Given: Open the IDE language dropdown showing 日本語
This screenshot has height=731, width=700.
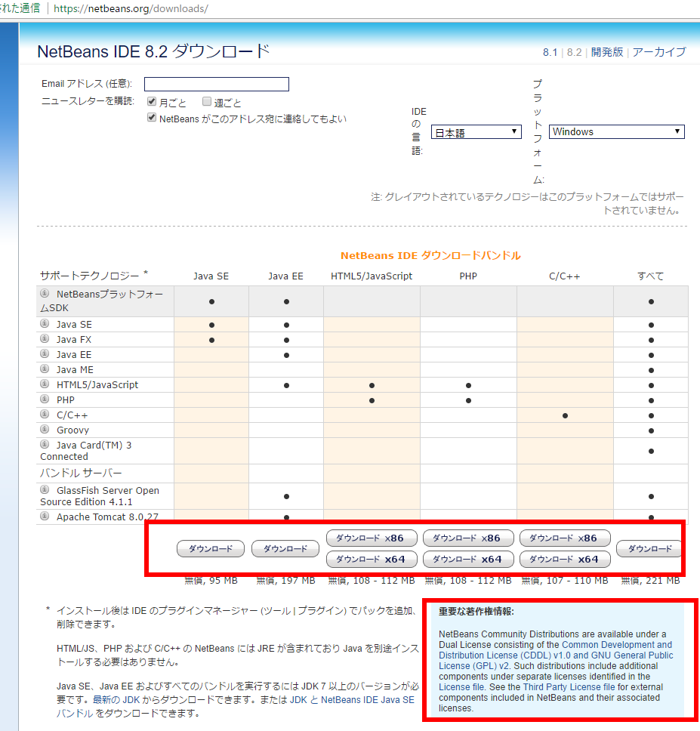Looking at the screenshot, I should tap(476, 132).
